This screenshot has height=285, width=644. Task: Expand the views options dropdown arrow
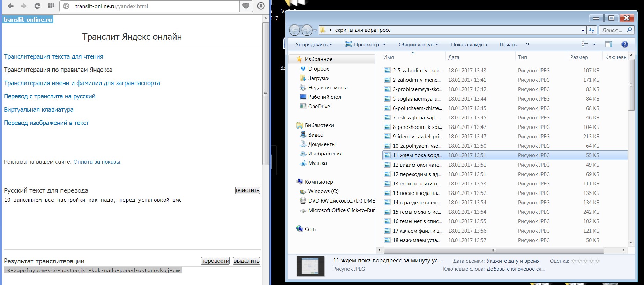click(594, 44)
